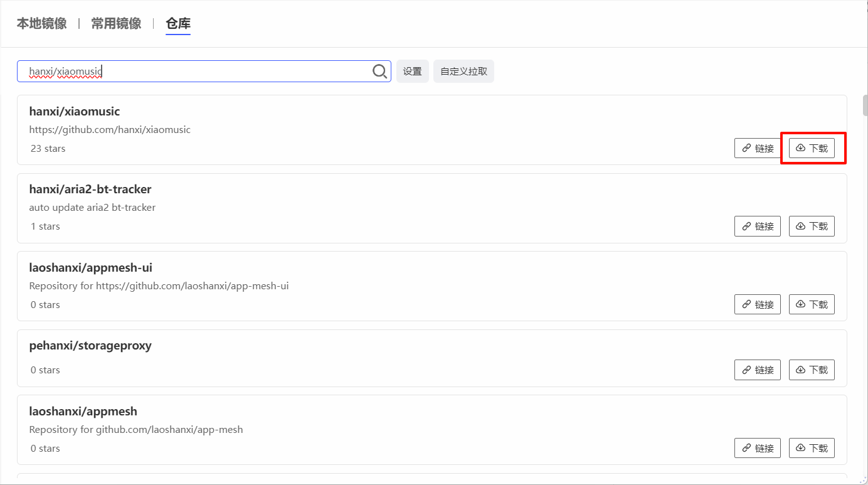Image resolution: width=868 pixels, height=485 pixels.
Task: Click the 设置 button
Action: coord(412,72)
